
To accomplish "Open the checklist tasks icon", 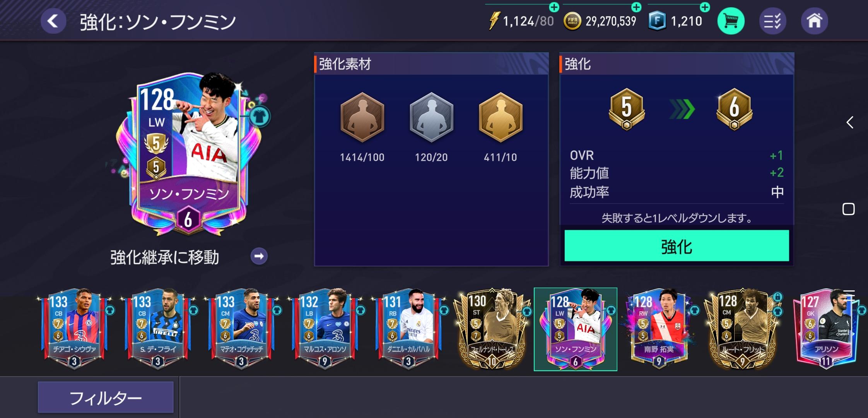I will pos(772,21).
